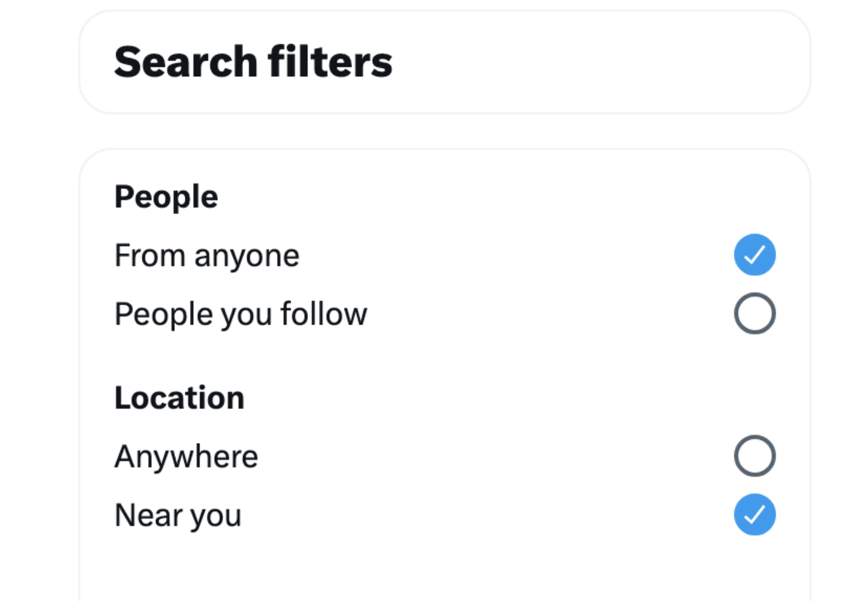Click the "People you follow" text label
The image size is (868, 601).
coord(240,314)
